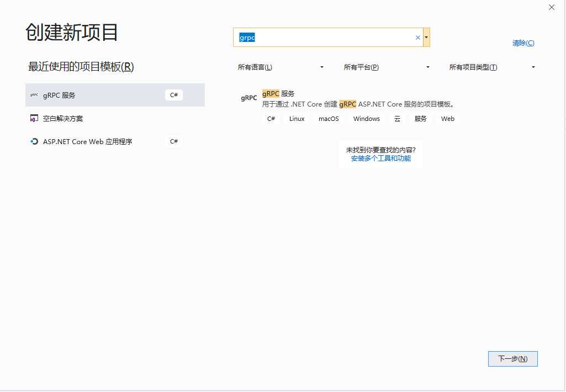The width and height of the screenshot is (566, 392).
Task: Select the 空白解决方案 recent template
Action: 115,118
